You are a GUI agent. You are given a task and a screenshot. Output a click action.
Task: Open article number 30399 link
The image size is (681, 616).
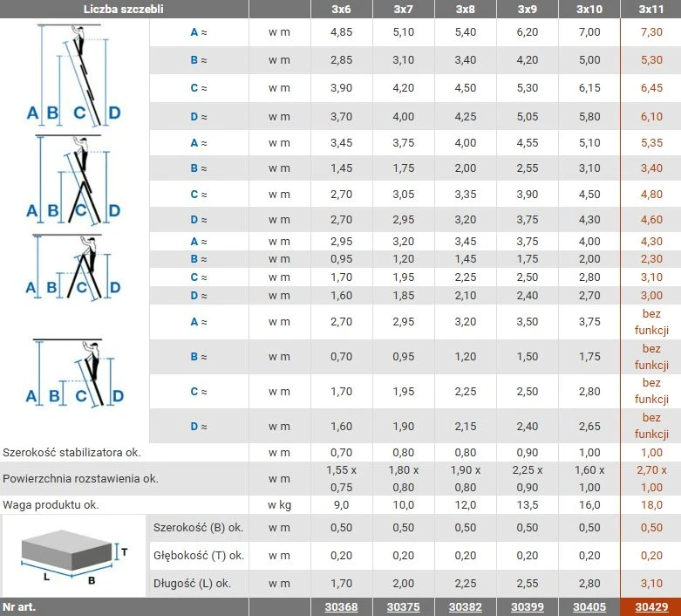(x=528, y=607)
